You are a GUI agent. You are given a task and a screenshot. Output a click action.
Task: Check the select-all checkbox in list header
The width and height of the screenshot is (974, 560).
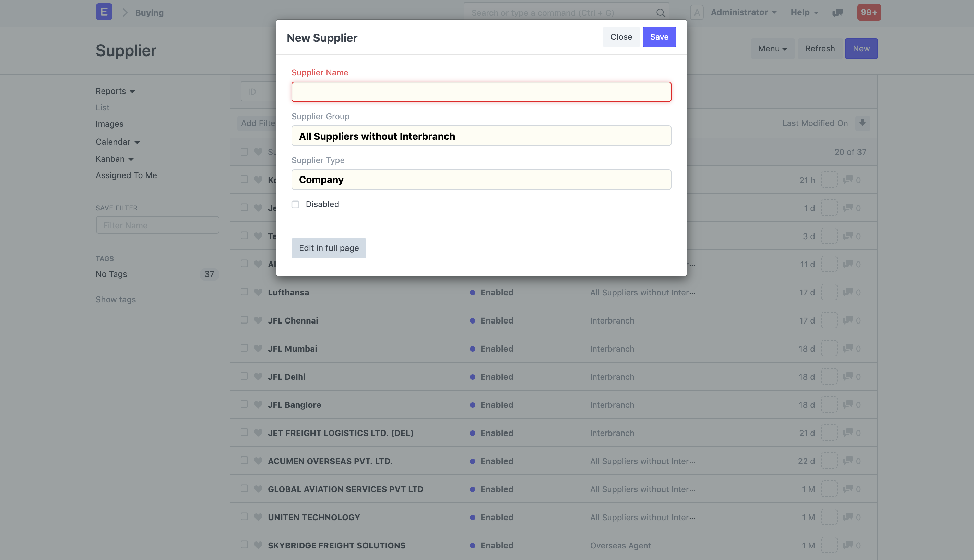tap(244, 151)
